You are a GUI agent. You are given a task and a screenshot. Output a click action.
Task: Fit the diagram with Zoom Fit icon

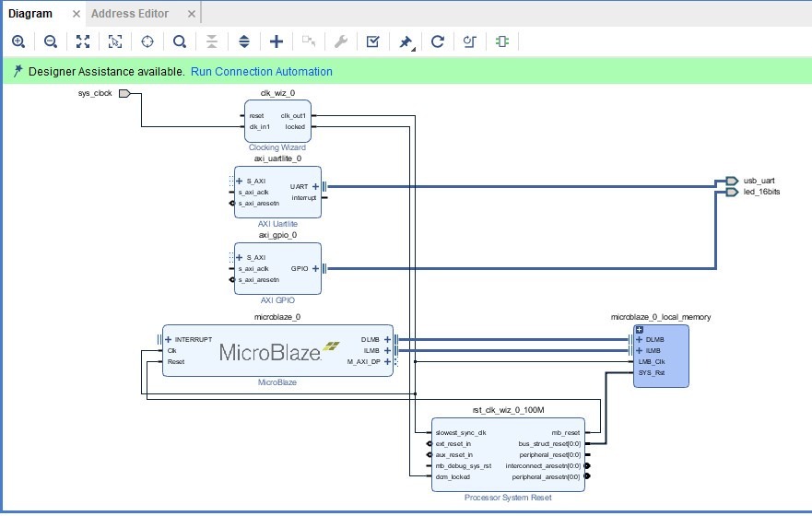[x=83, y=41]
